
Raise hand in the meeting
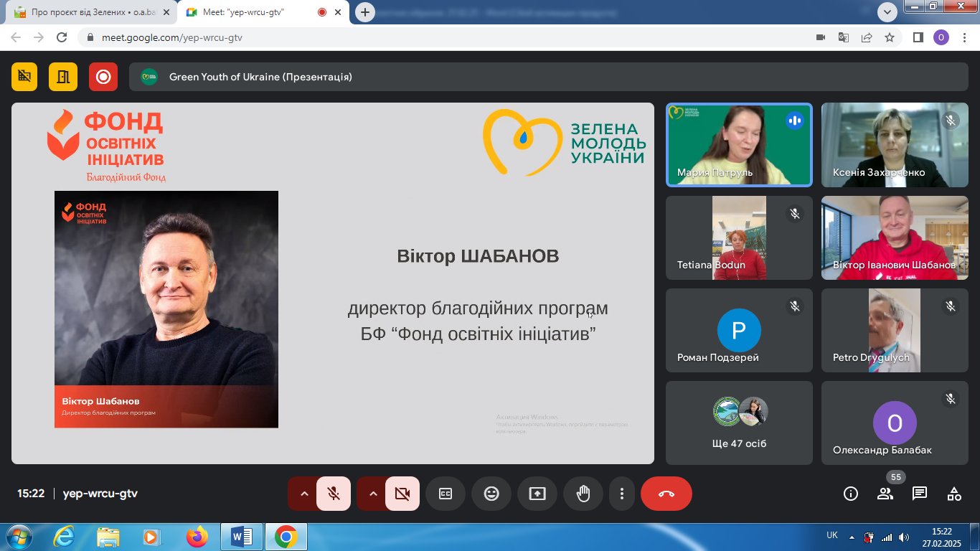point(583,494)
